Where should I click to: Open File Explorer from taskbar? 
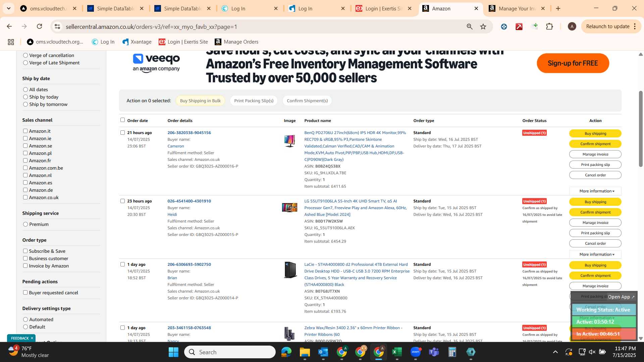pos(305,352)
